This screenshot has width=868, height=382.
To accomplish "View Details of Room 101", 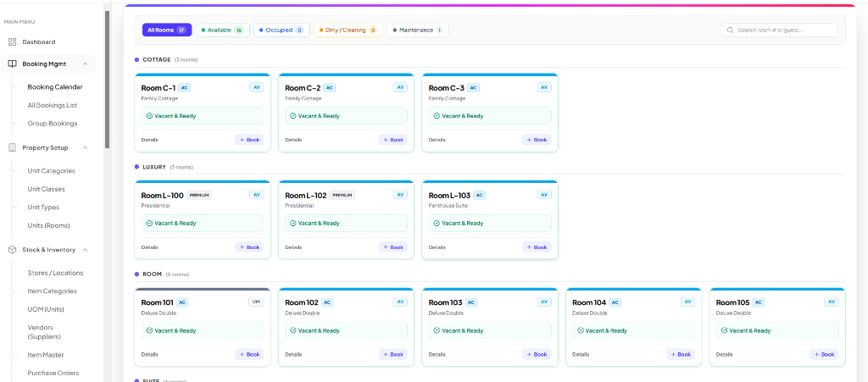I will [149, 354].
